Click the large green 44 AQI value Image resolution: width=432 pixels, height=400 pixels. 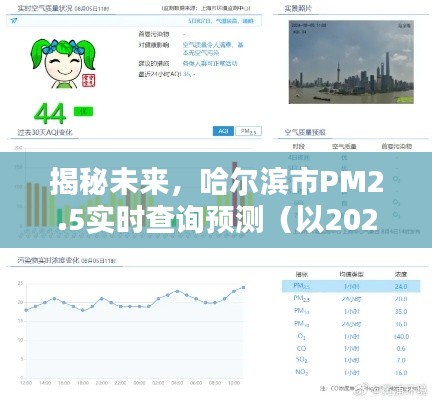[x=50, y=114]
